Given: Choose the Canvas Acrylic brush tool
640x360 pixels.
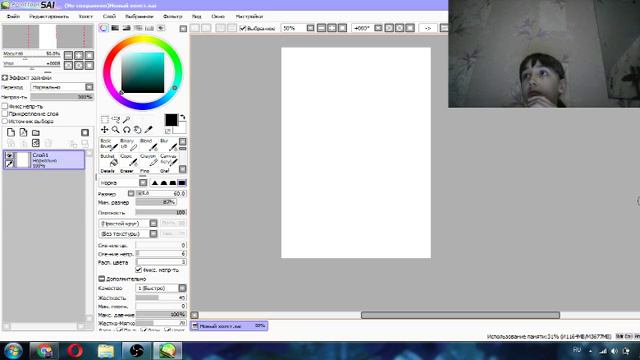Looking at the screenshot, I should (168, 160).
